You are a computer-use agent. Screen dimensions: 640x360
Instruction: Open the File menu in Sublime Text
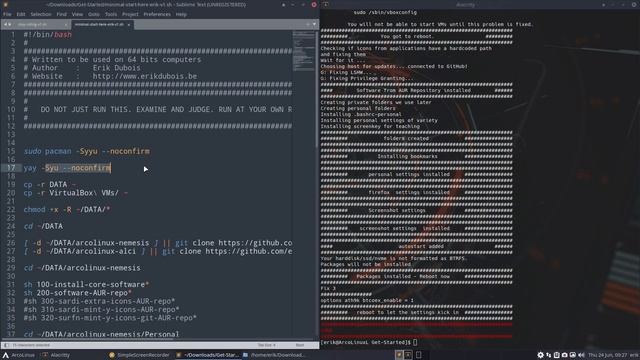point(7,14)
